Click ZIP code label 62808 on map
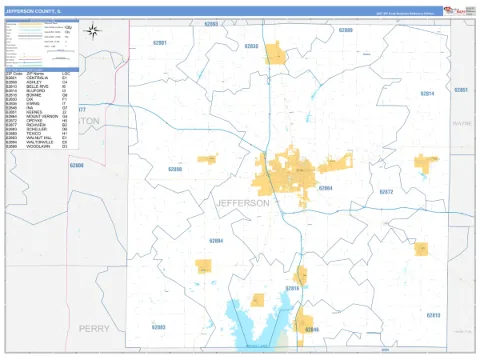Screen dimensions: 480x360 77,165
